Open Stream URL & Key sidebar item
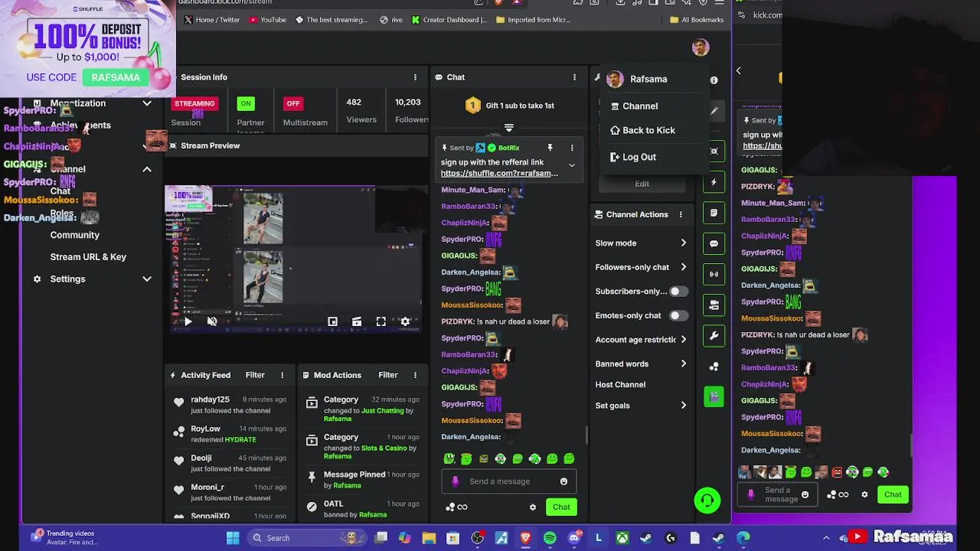This screenshot has height=551, width=980. [x=88, y=257]
